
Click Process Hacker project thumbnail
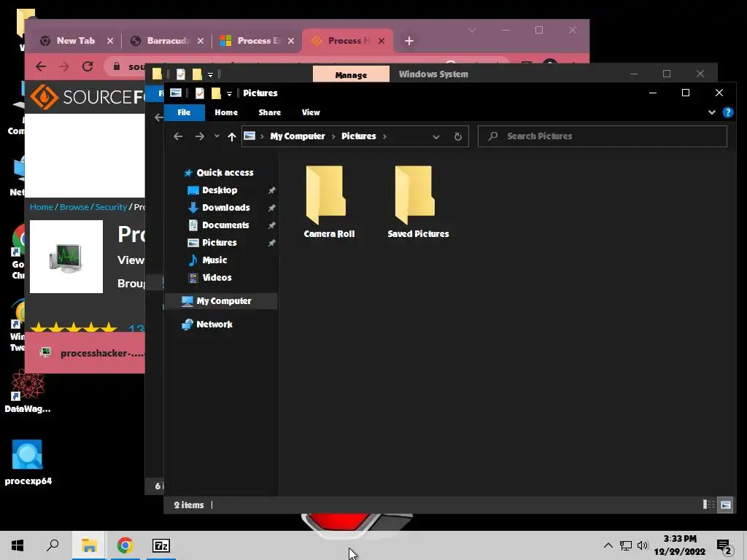[x=66, y=257]
